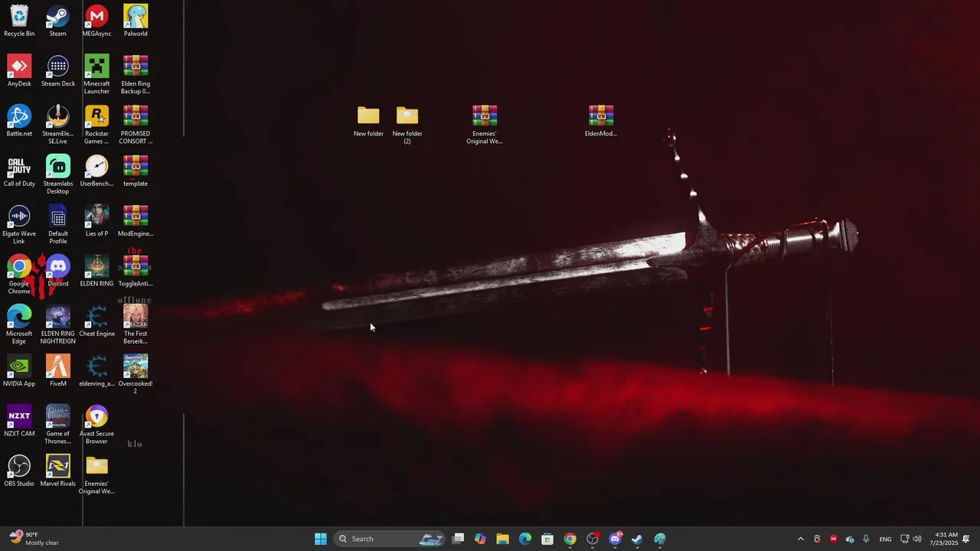980x551 pixels.
Task: Select the AnyDesk shortcut
Action: [19, 70]
